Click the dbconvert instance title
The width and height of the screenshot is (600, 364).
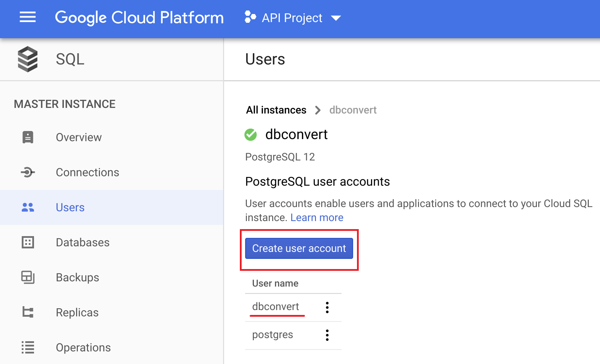click(x=296, y=134)
